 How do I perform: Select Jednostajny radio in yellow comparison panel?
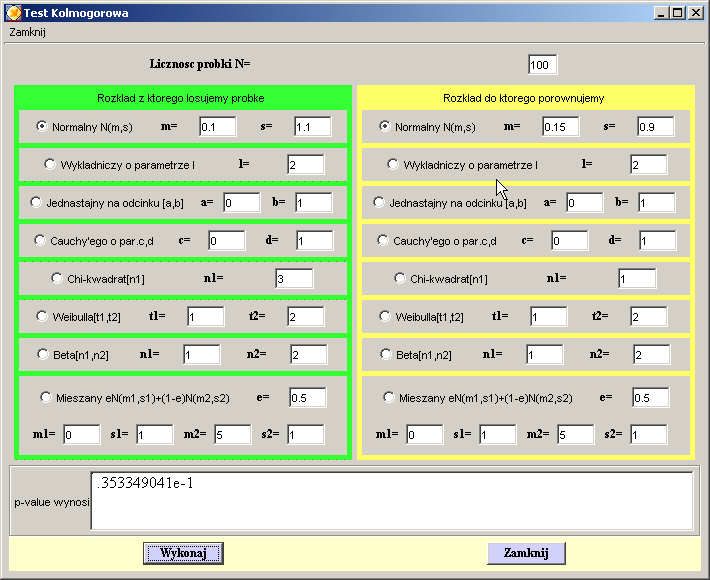[x=379, y=202]
